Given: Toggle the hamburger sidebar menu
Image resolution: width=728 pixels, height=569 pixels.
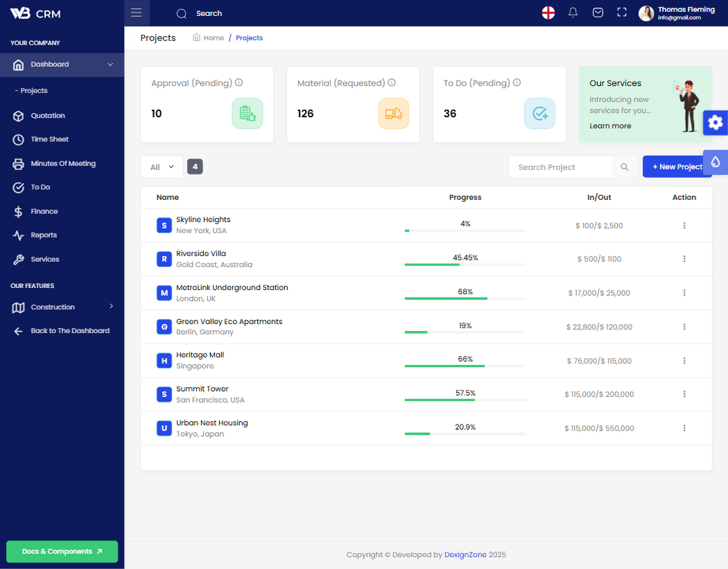Looking at the screenshot, I should 136,13.
